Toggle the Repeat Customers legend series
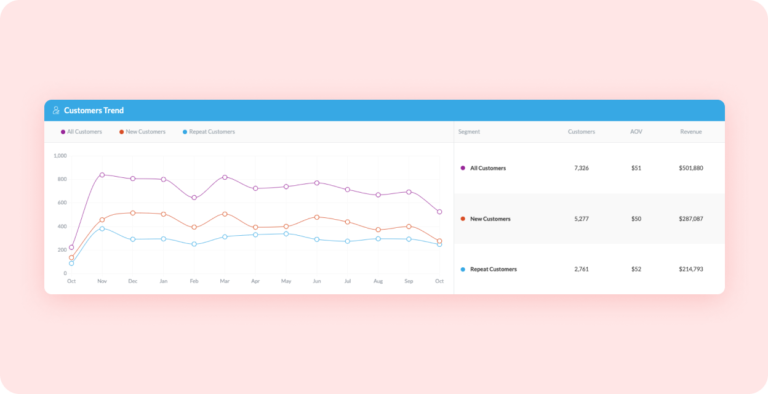 209,132
